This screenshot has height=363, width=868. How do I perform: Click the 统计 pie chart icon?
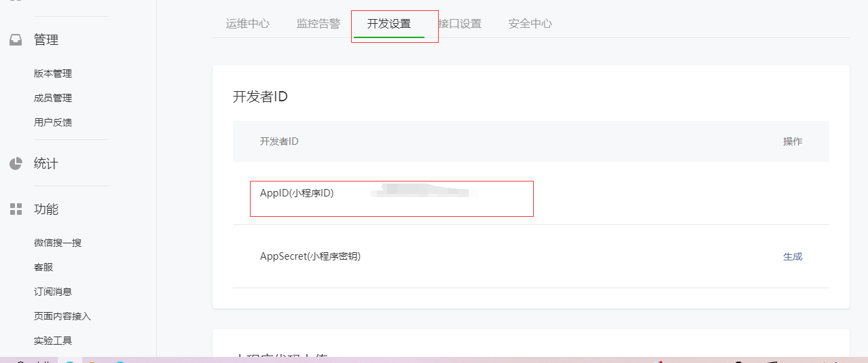tap(16, 164)
